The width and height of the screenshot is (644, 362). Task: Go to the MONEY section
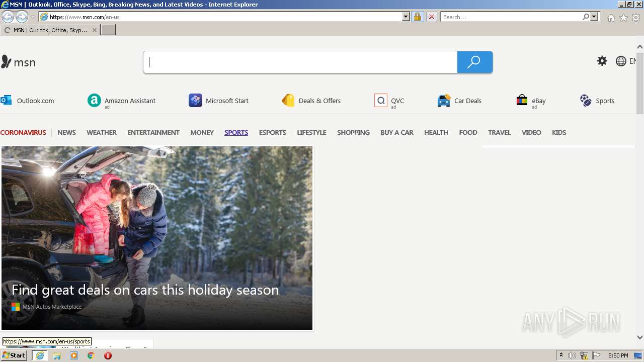point(202,132)
